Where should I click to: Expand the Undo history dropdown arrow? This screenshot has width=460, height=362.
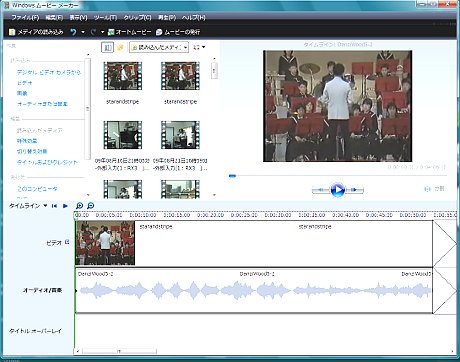(x=83, y=32)
